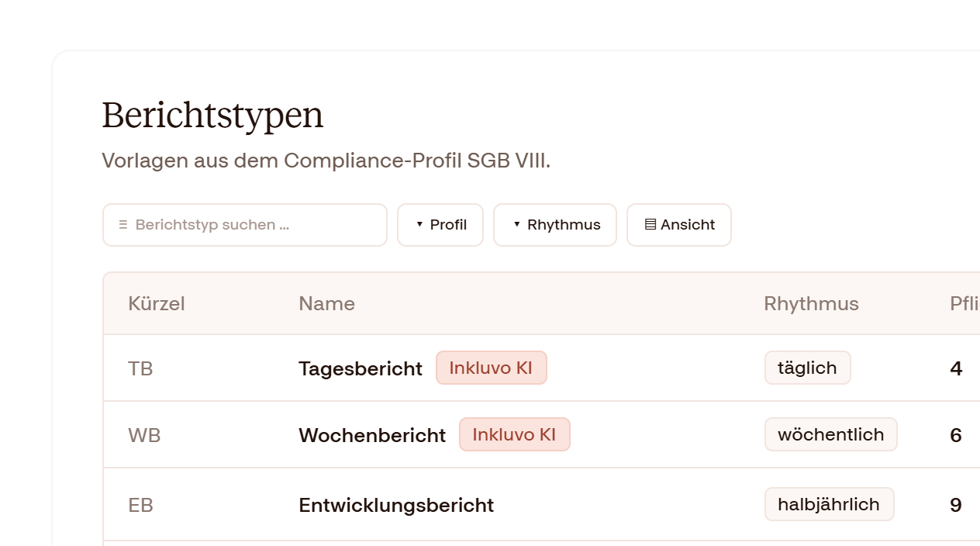Screen dimensions: 980x546
Task: Click the Berichtstypen page heading
Action: tap(212, 115)
